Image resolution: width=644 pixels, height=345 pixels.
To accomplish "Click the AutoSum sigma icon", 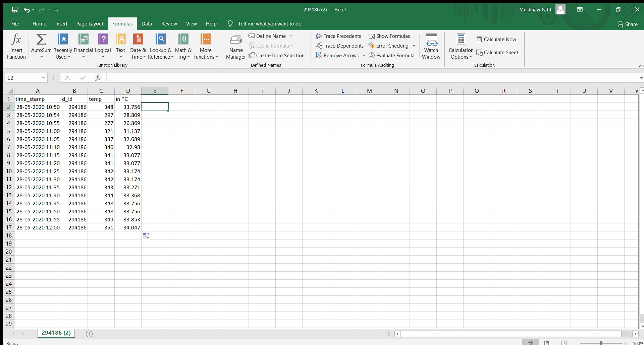I will (41, 39).
